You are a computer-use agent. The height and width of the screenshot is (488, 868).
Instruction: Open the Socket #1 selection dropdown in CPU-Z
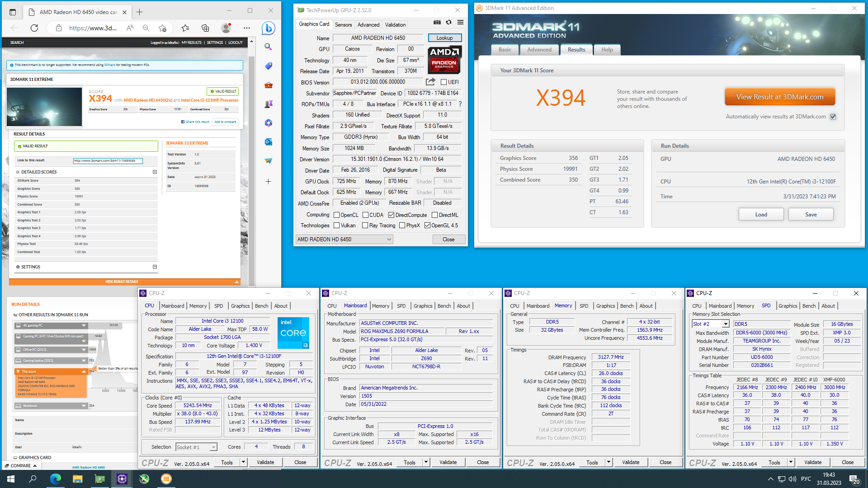pos(196,447)
